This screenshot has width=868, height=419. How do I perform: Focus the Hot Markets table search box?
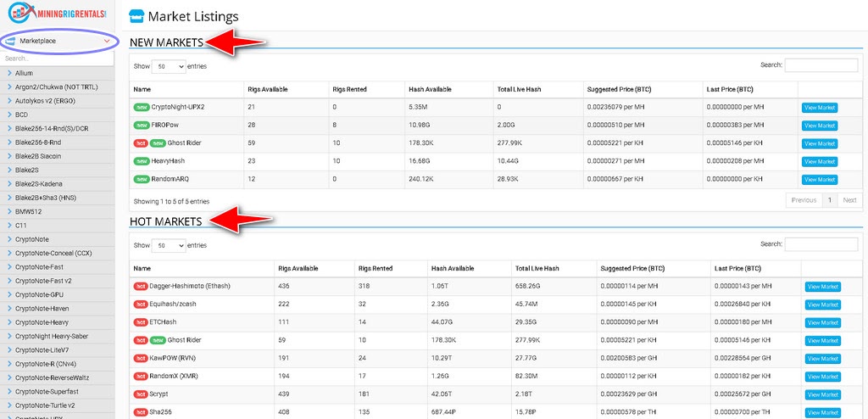pos(821,244)
